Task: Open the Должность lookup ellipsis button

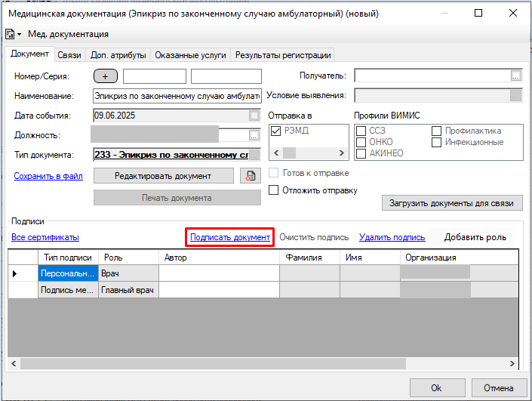Action: point(254,135)
